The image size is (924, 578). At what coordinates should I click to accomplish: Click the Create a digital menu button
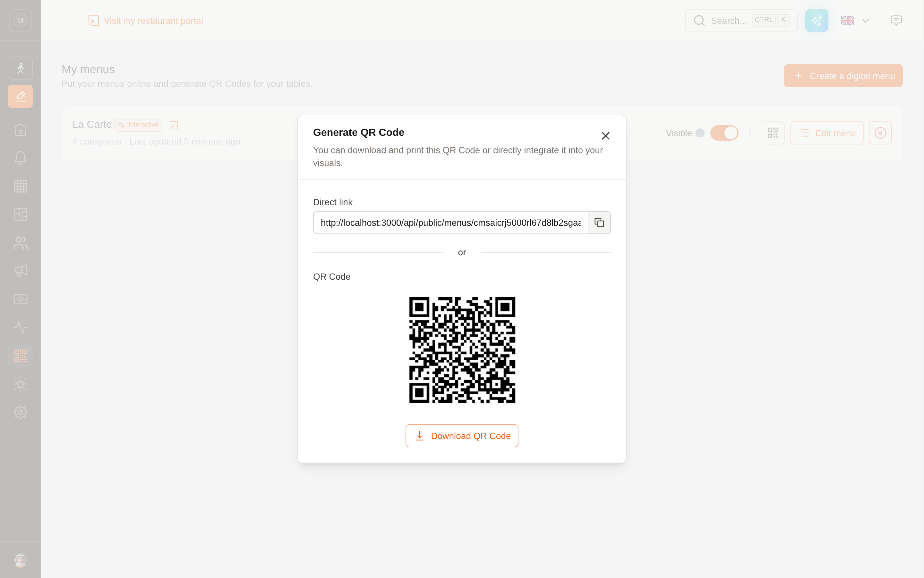click(843, 76)
